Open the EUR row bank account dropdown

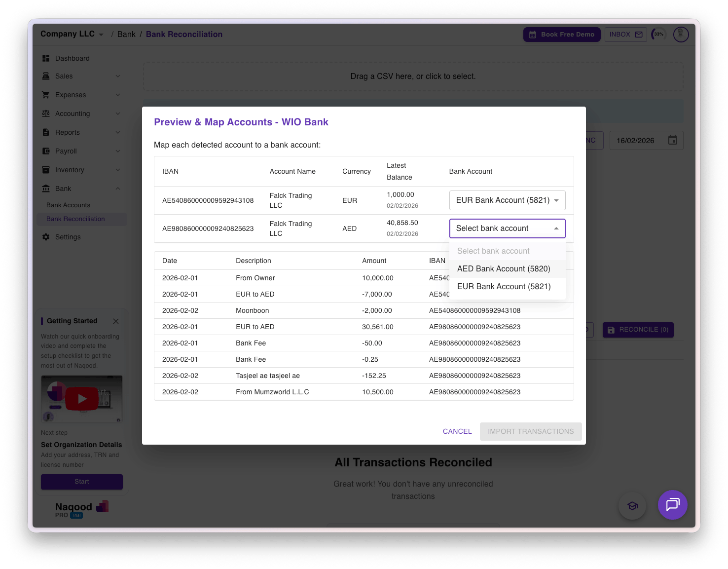coord(507,200)
